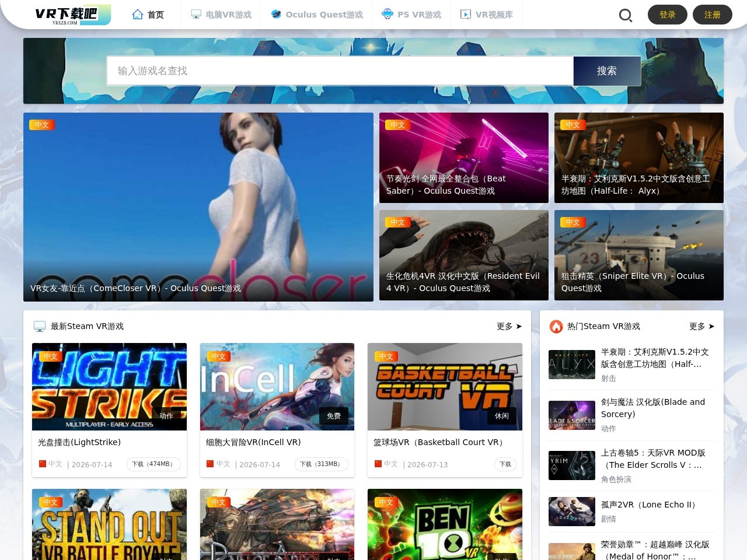Click monitor icon beside 最新Steam VR游戏
The height and width of the screenshot is (560, 747).
(x=40, y=326)
